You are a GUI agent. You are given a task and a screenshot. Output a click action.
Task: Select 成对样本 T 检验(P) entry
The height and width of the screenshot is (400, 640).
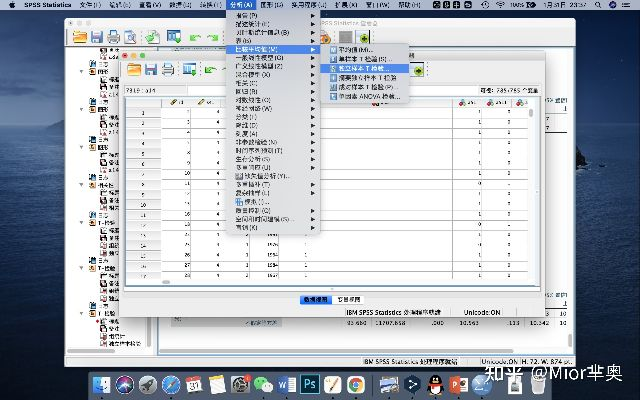click(364, 87)
